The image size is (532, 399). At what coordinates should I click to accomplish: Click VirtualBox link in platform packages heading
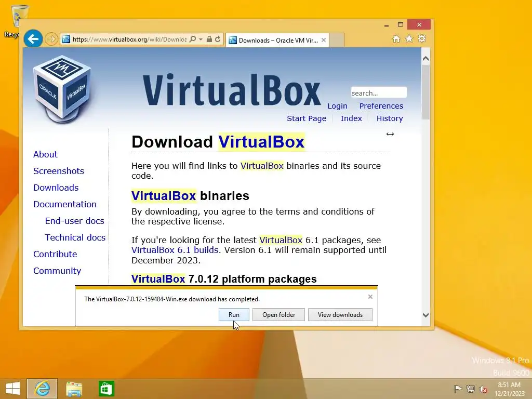[158, 279]
